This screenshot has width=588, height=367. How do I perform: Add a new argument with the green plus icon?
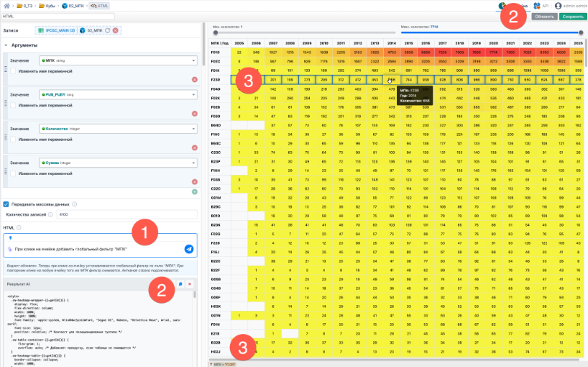tap(194, 191)
